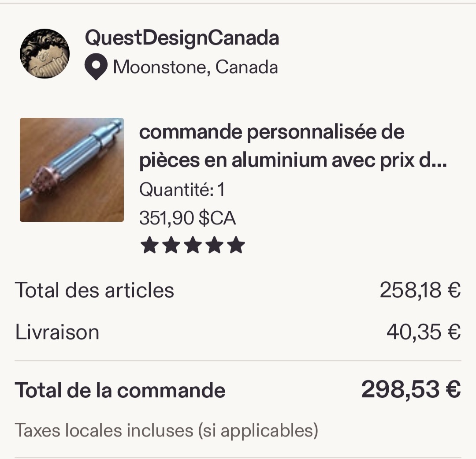Tap the 298,53 € order total
This screenshot has width=476, height=459.
(411, 390)
